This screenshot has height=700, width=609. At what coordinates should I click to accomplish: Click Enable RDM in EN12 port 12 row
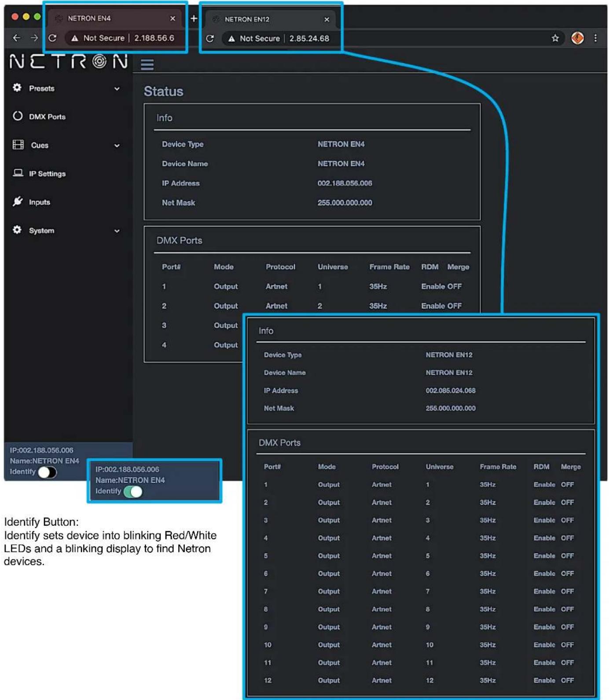[544, 680]
